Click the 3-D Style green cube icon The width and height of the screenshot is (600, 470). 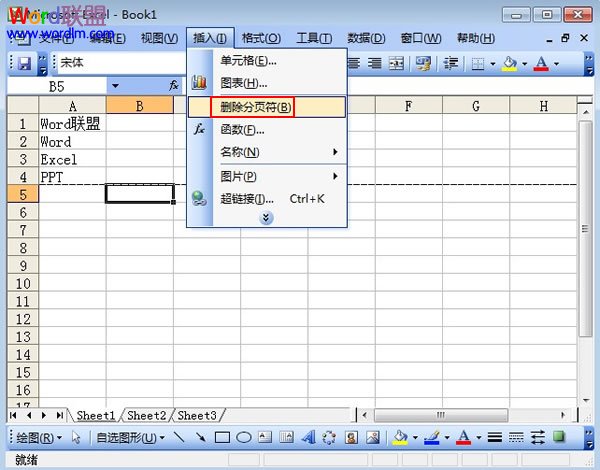coord(559,436)
